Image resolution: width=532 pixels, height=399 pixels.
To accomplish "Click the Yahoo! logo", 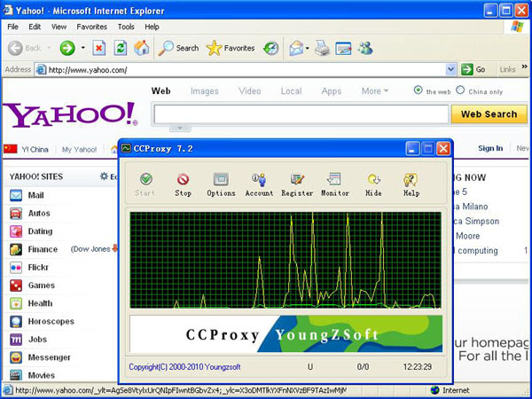I will 70,114.
